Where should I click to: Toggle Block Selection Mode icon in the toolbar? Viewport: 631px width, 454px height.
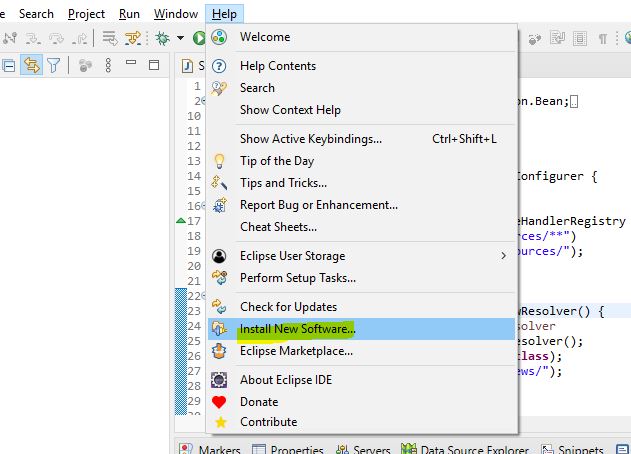tap(580, 39)
